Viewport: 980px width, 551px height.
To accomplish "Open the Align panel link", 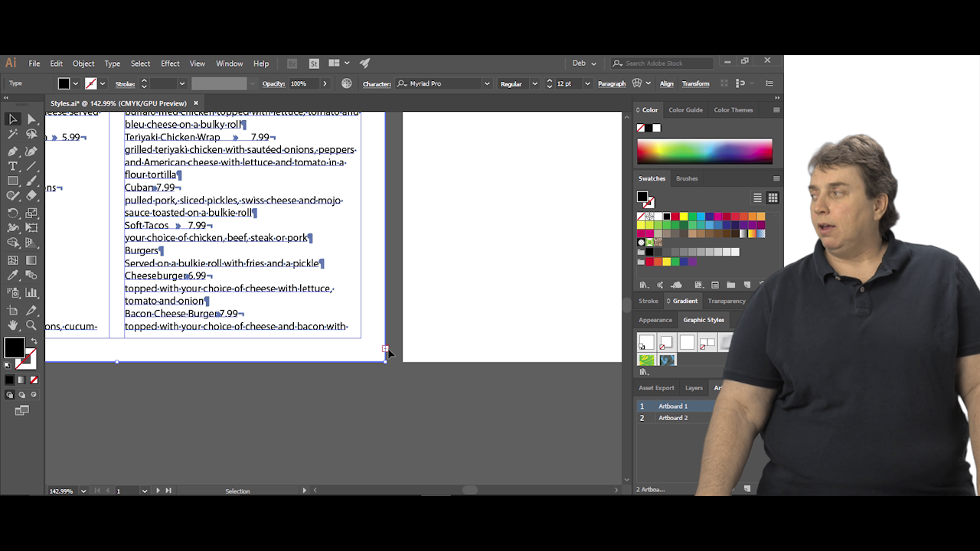I will [x=667, y=84].
